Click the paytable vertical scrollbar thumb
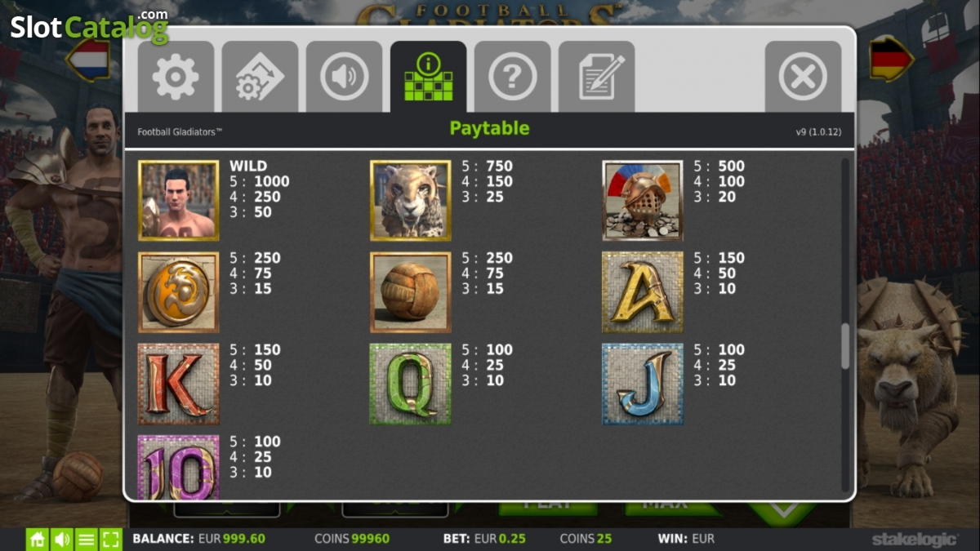The width and height of the screenshot is (980, 551). point(845,346)
